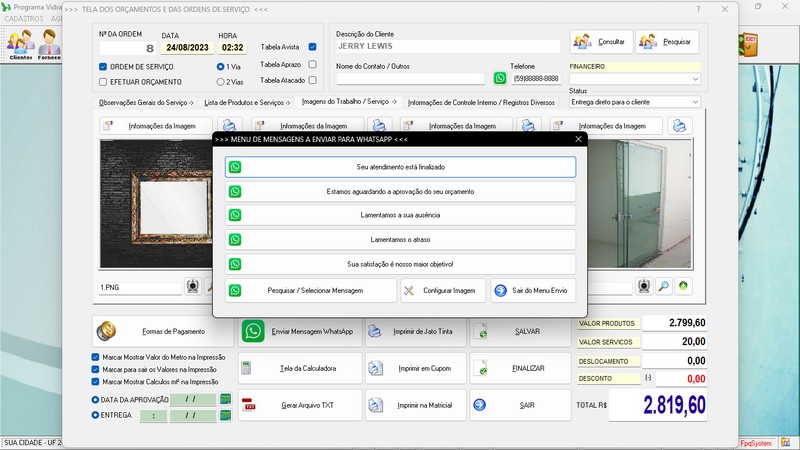Image resolution: width=800 pixels, height=450 pixels.
Task: Switch to Lista de Produtos e Serviços tab
Action: click(247, 103)
